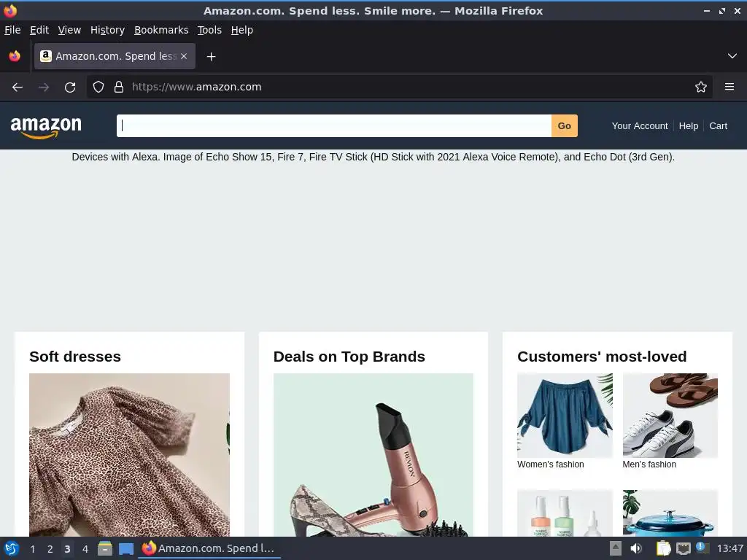Image resolution: width=747 pixels, height=560 pixels.
Task: Open the Edit menu
Action: tap(39, 30)
